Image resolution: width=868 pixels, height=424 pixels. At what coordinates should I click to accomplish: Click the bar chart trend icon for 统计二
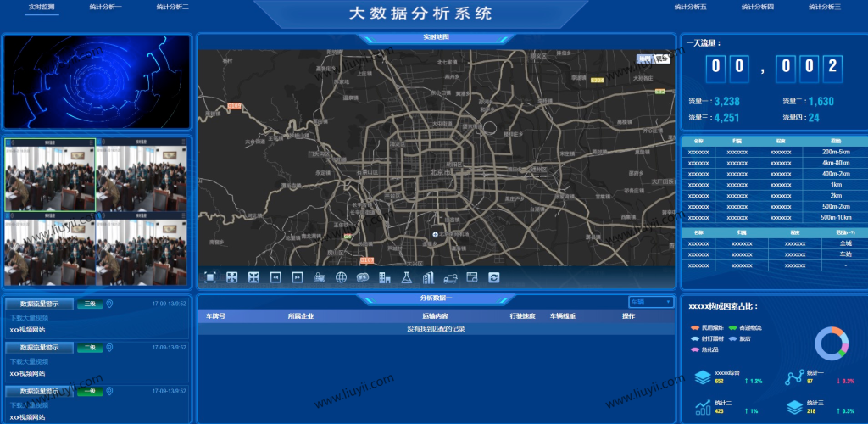703,407
